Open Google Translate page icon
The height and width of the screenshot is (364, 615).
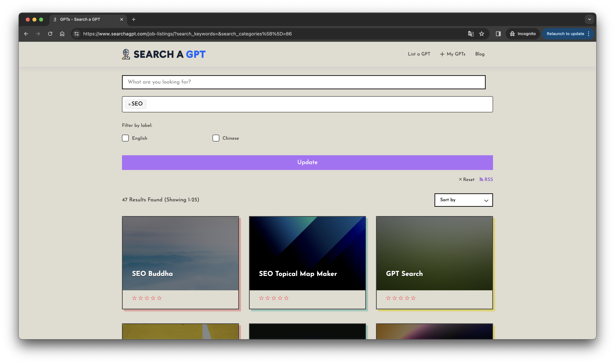coord(471,34)
